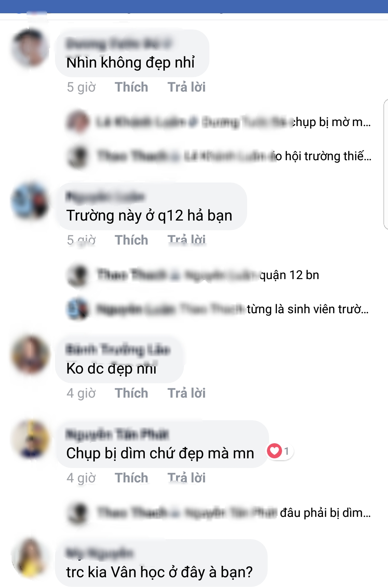Open the '5 giờ' timestamp of first comment
The image size is (388, 588).
click(x=81, y=87)
